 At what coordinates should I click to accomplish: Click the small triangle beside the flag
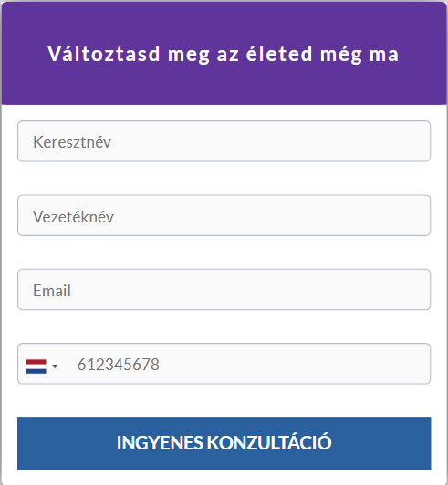[x=55, y=366]
